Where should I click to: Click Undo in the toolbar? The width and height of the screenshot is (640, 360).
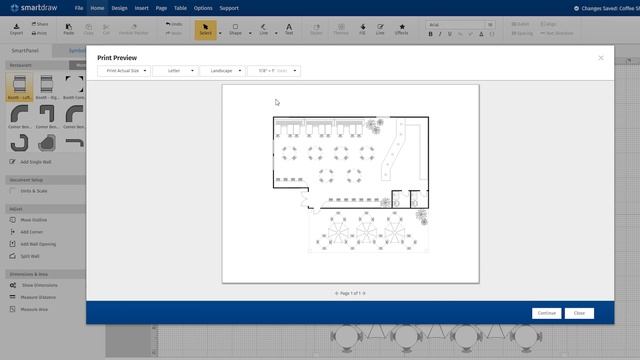[x=174, y=24]
